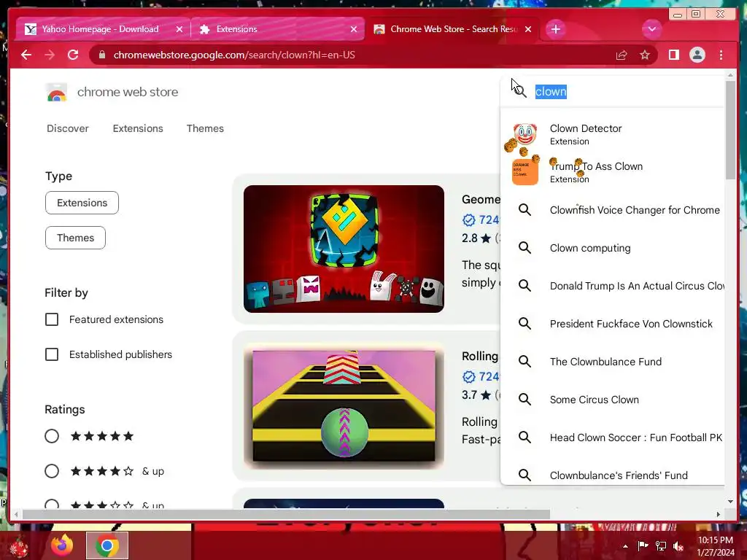
Task: Choose the Trump To Ass Clown suggestion
Action: [x=613, y=172]
